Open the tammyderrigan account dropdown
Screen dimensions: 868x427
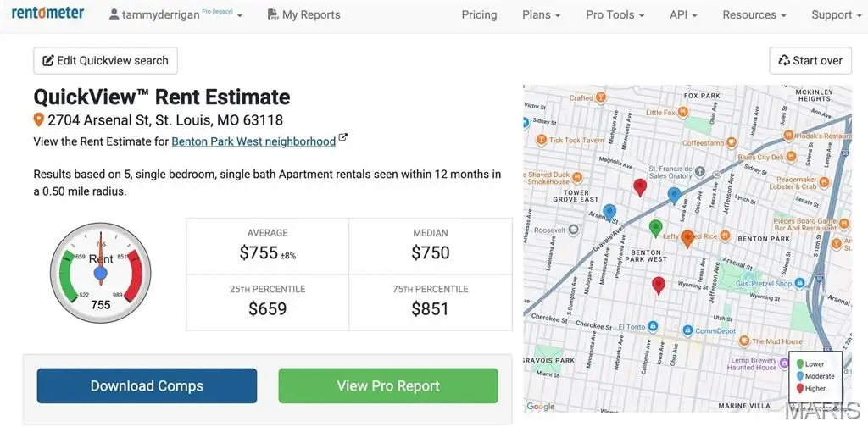point(175,15)
